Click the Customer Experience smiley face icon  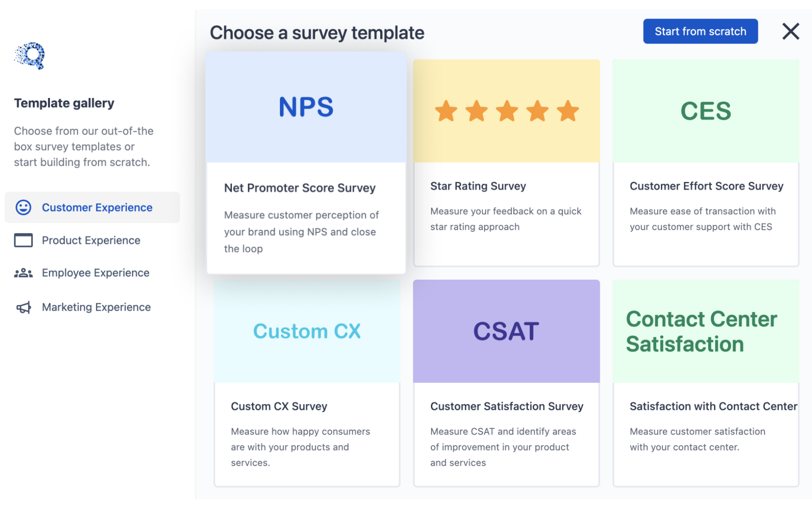pyautogui.click(x=22, y=206)
